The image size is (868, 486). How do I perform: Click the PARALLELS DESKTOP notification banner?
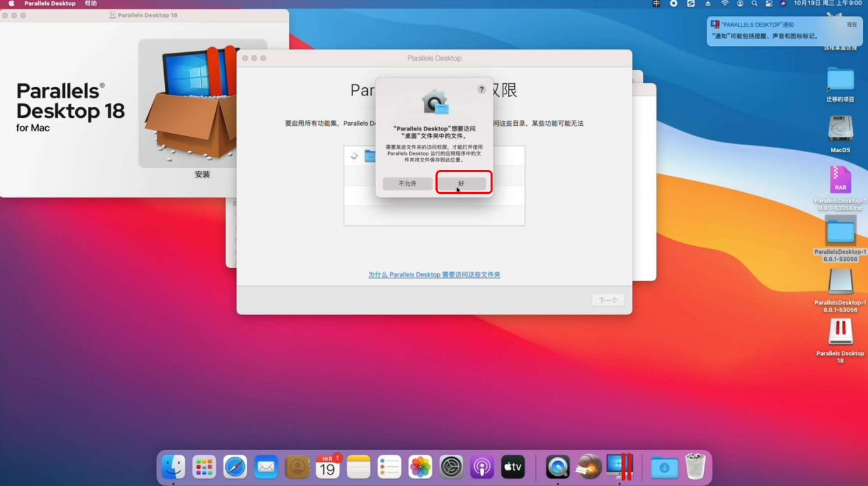click(x=784, y=31)
